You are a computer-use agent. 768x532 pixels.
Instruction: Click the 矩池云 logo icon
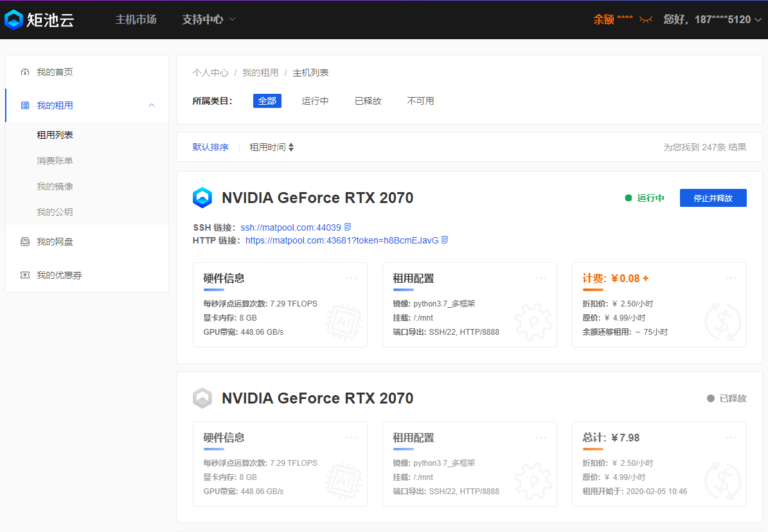click(13, 20)
